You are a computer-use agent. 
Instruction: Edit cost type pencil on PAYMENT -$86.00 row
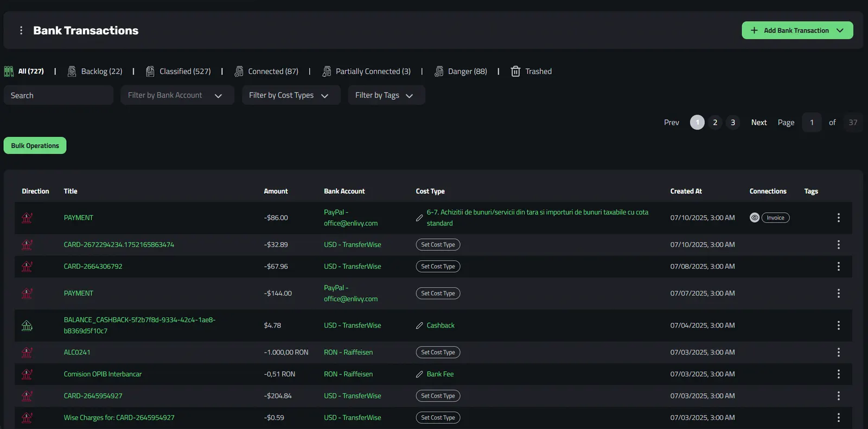coord(419,218)
